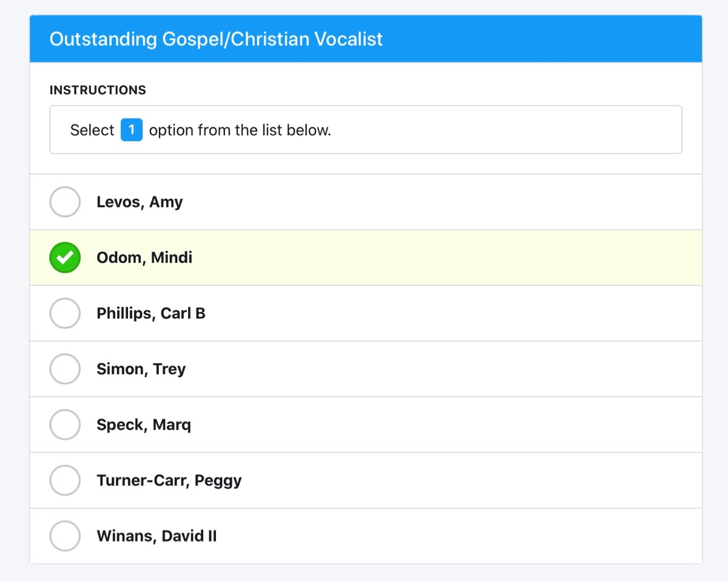Mark the radio button for Turner-Carr, Peggy
Screen dimensions: 728x581
tap(65, 480)
